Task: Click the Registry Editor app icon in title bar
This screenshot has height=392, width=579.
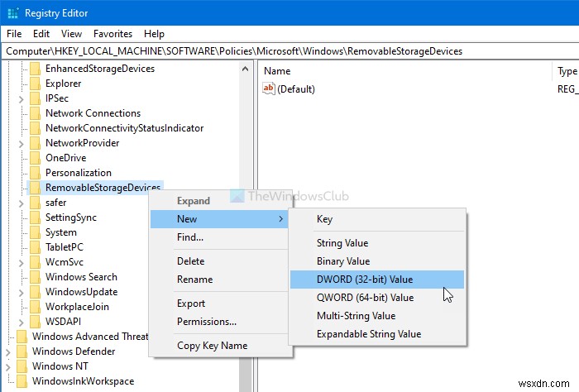Action: click(13, 13)
